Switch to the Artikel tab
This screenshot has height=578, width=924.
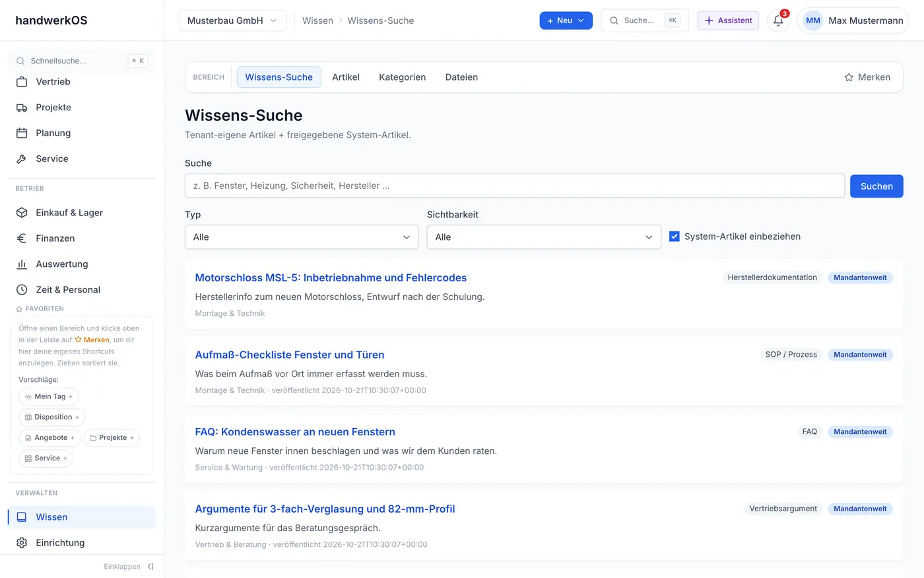(346, 77)
